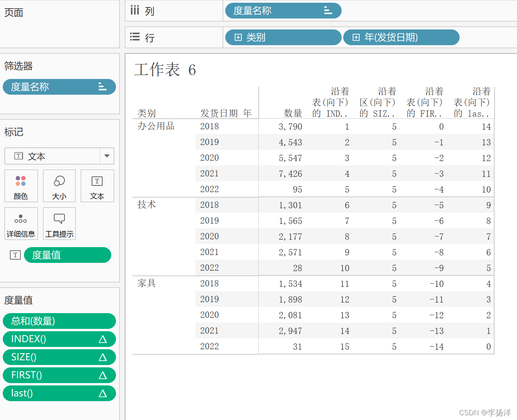Click the 沿着表(向下)的 FIR.. column header
Image resolution: width=517 pixels, height=420 pixels.
(x=425, y=103)
